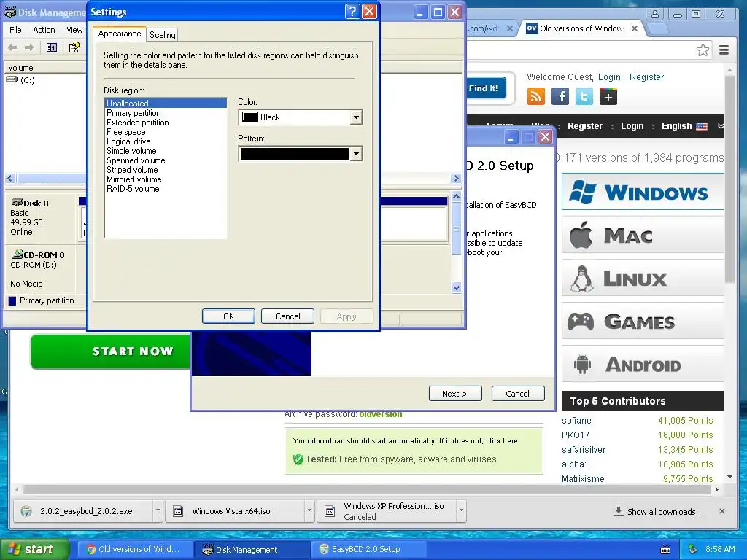Open the Pattern dropdown arrow

(356, 154)
